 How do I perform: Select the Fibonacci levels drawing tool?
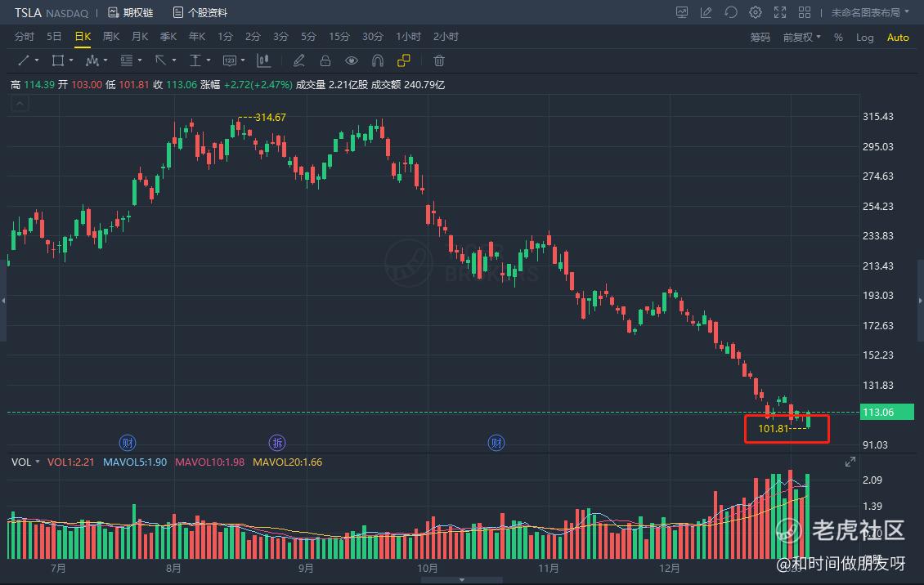(126, 60)
